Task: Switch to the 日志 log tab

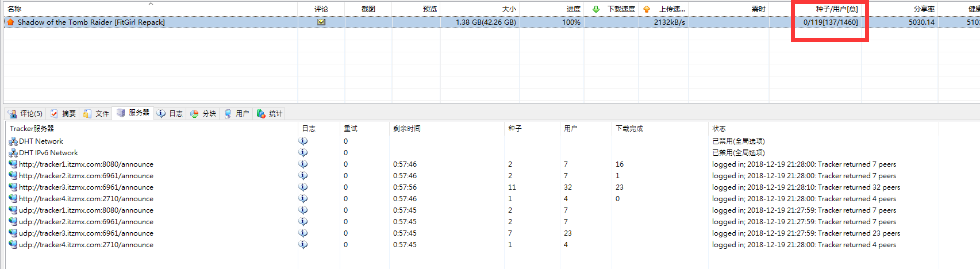Action: click(x=170, y=114)
